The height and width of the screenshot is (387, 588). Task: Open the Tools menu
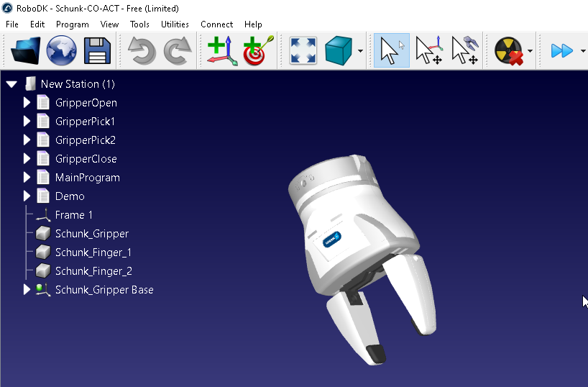(139, 24)
